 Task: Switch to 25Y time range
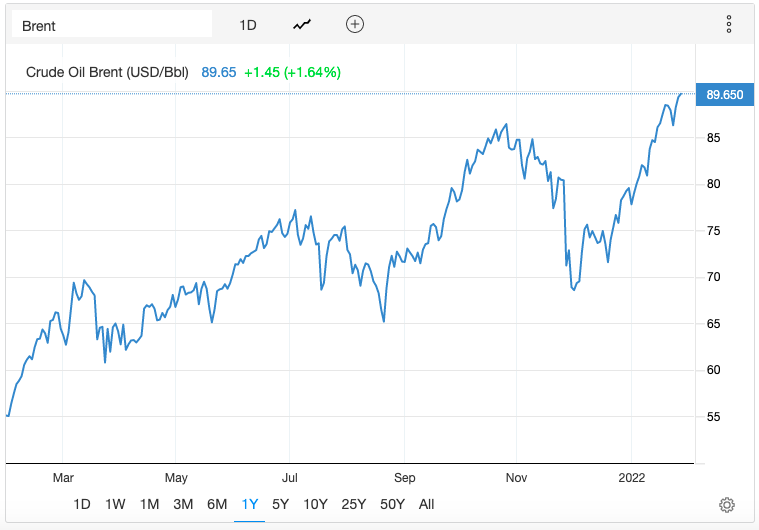tap(353, 504)
